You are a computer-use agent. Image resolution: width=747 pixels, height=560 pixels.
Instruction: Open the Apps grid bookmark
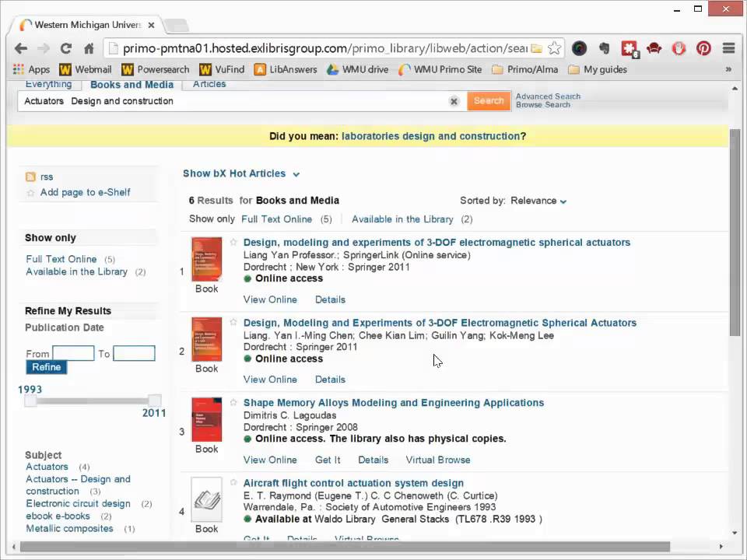31,69
